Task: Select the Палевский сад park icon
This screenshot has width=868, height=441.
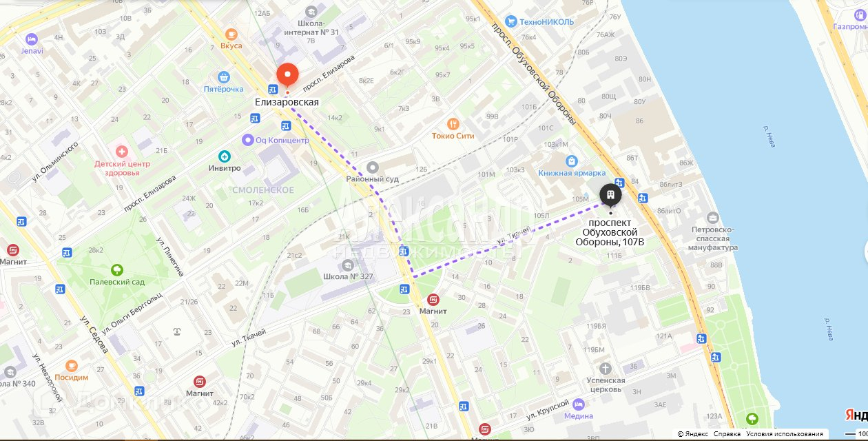Action: click(117, 270)
